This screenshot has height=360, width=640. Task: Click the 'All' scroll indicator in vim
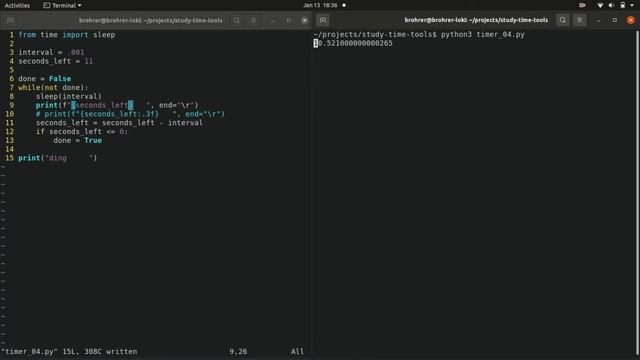[297, 351]
